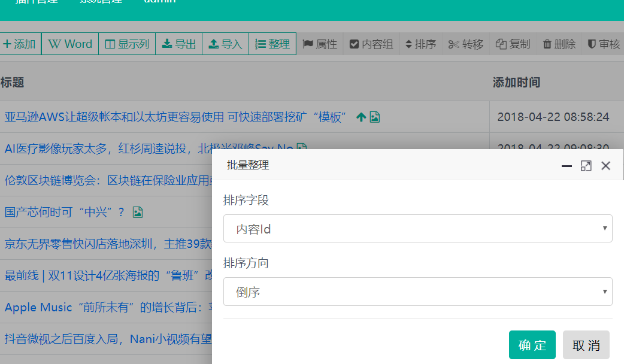Click the 批量整理 dialog title
This screenshot has width=624, height=364.
(248, 165)
